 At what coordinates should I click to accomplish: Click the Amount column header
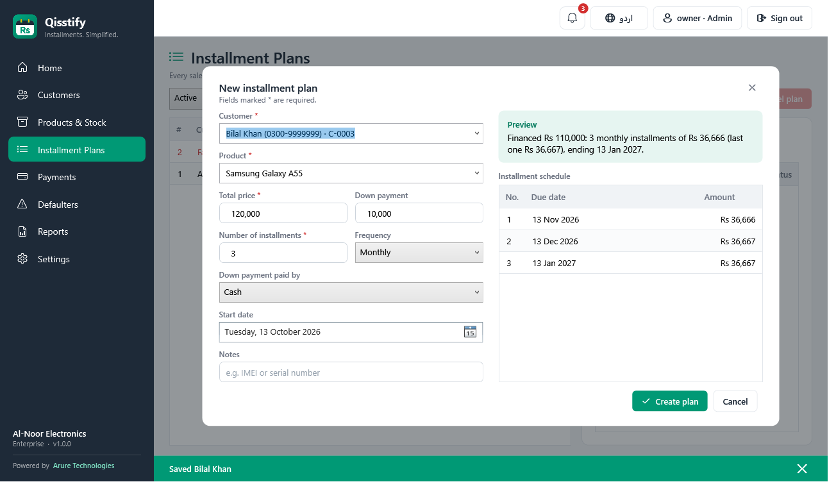719,197
